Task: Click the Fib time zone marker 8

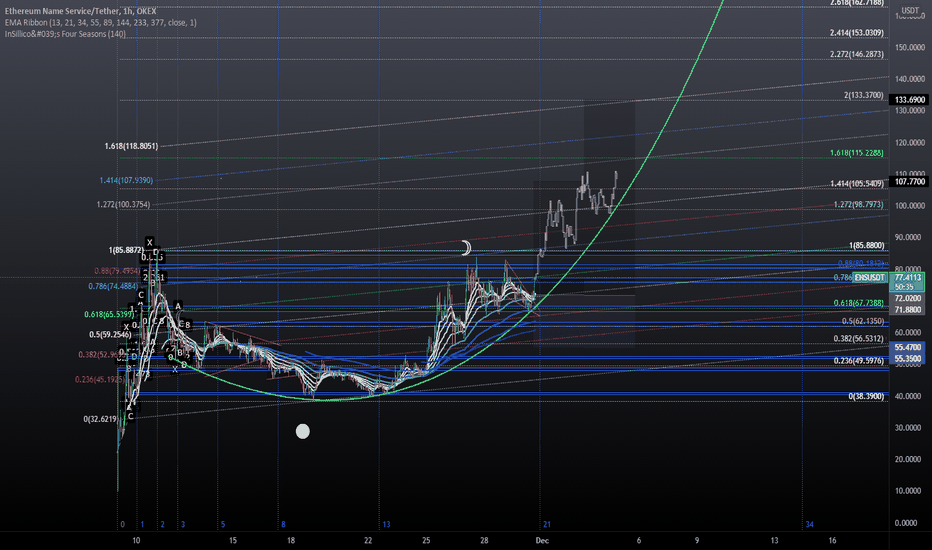Action: point(284,524)
